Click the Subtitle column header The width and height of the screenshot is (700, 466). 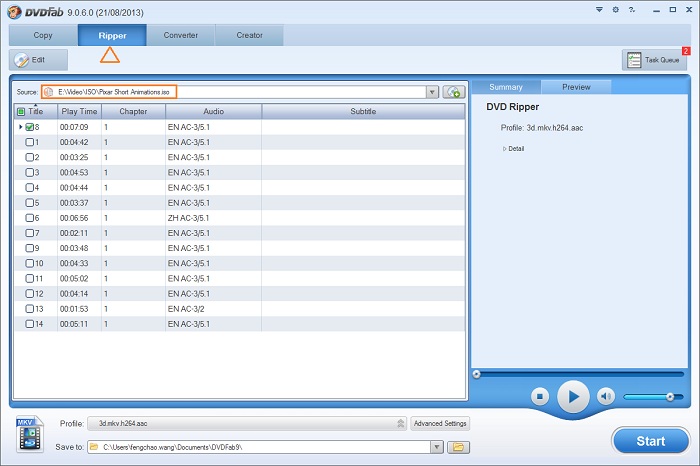point(363,112)
